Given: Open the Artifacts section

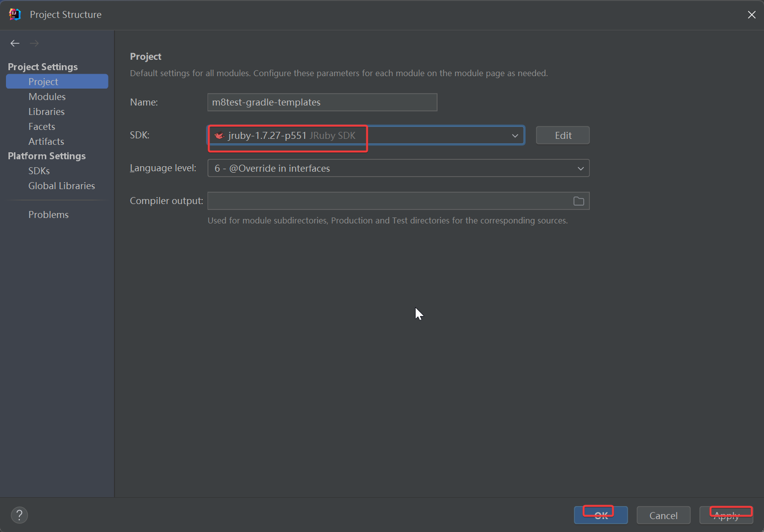Looking at the screenshot, I should click(46, 141).
